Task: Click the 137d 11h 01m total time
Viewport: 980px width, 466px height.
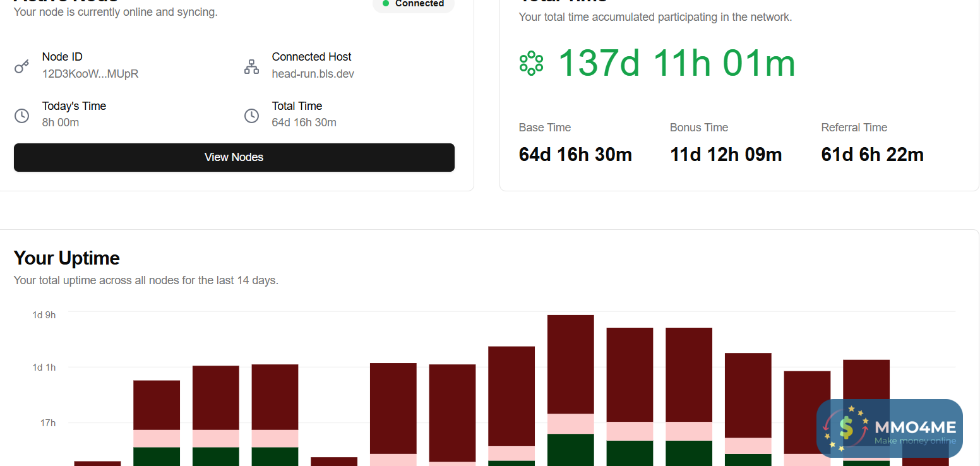Action: point(676,63)
